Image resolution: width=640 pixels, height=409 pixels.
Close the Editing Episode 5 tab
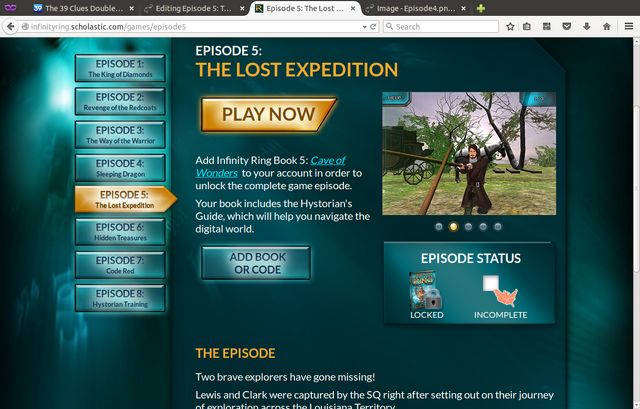242,8
